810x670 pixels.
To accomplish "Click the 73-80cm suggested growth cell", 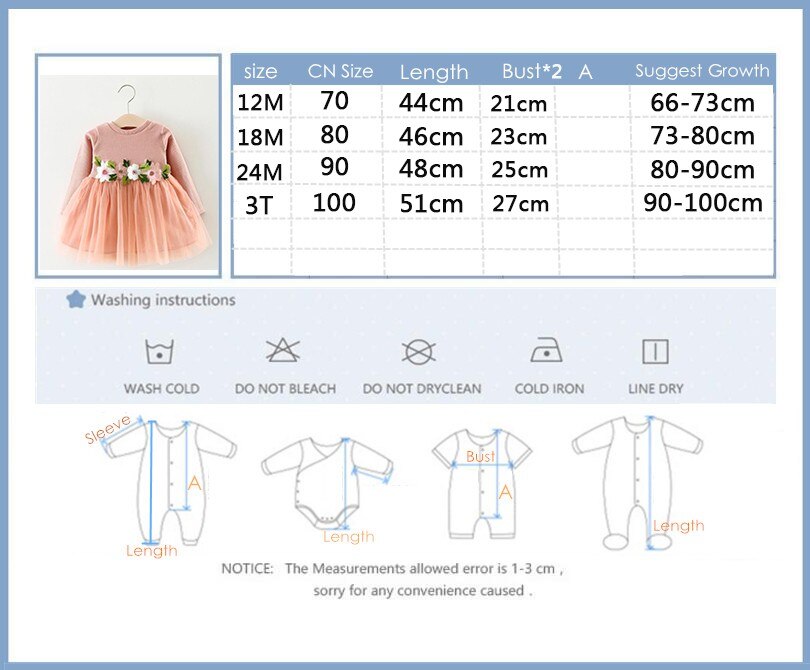I will [702, 135].
